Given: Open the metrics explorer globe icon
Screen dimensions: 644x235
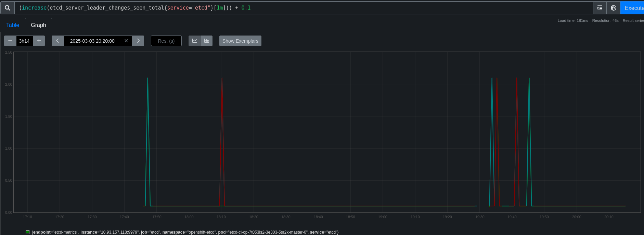Looking at the screenshot, I should pyautogui.click(x=614, y=8).
